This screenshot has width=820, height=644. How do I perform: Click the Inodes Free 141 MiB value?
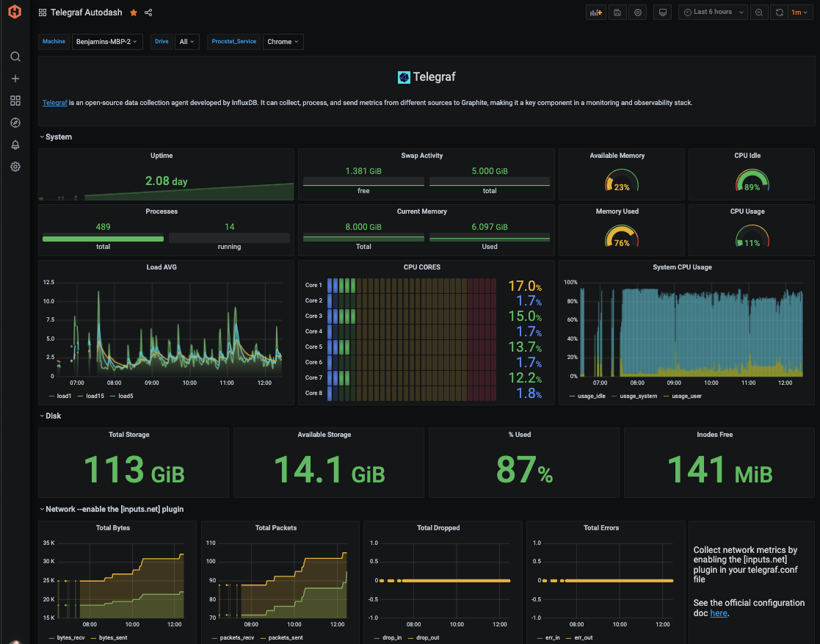click(719, 469)
